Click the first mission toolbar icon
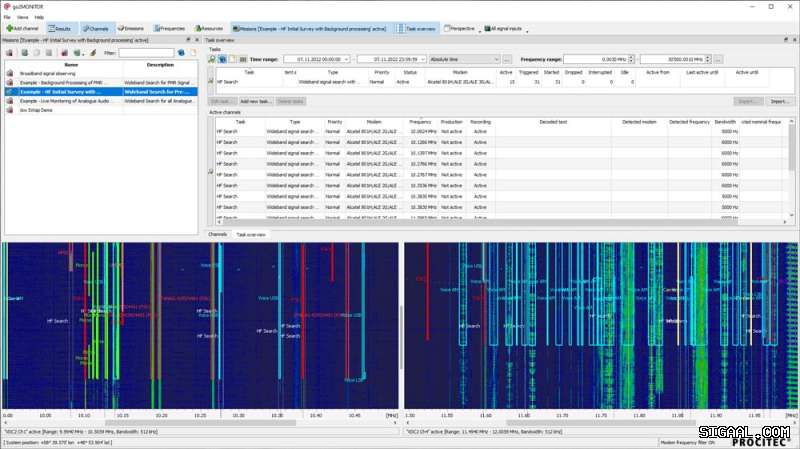800x449 pixels. point(10,53)
